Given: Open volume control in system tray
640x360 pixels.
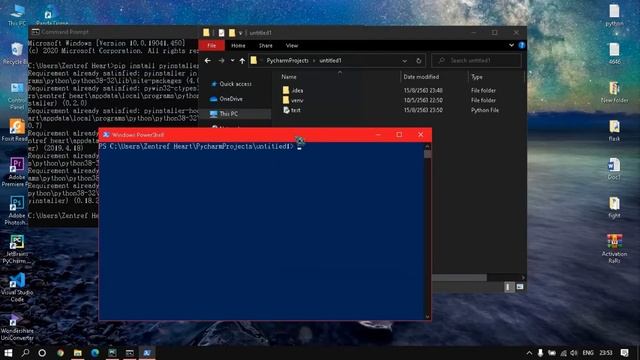Looking at the screenshot, I should point(574,353).
